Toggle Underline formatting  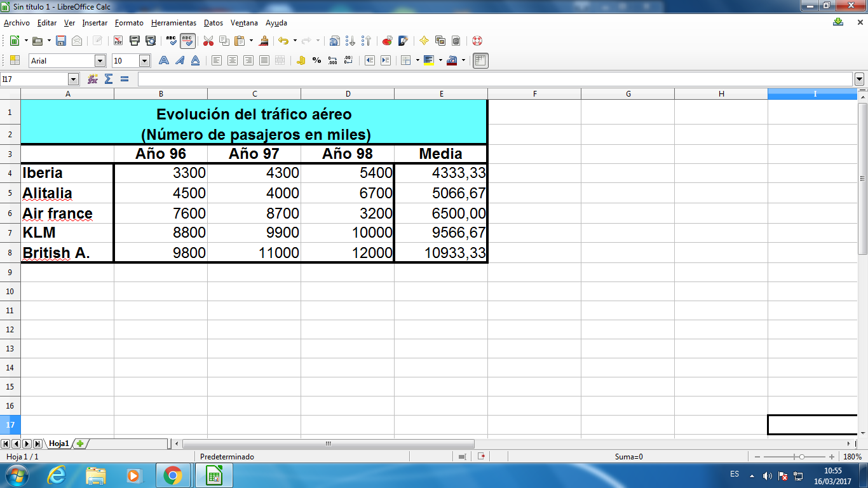196,60
